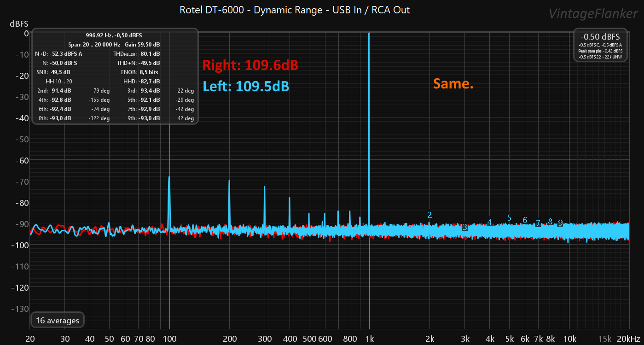644x345 pixels.
Task: Click harmonic marker 3 on the graph
Action: pyautogui.click(x=464, y=227)
